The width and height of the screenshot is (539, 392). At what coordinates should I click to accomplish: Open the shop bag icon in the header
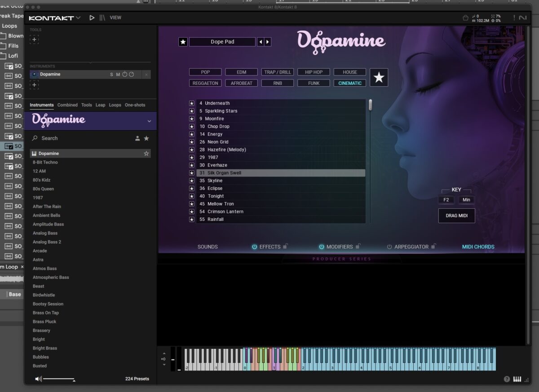pos(465,18)
